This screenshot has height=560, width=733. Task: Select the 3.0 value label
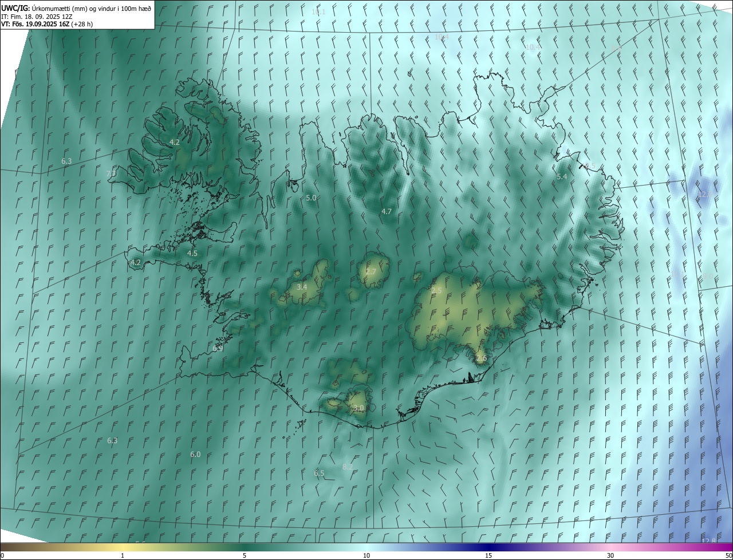pyautogui.click(x=358, y=408)
